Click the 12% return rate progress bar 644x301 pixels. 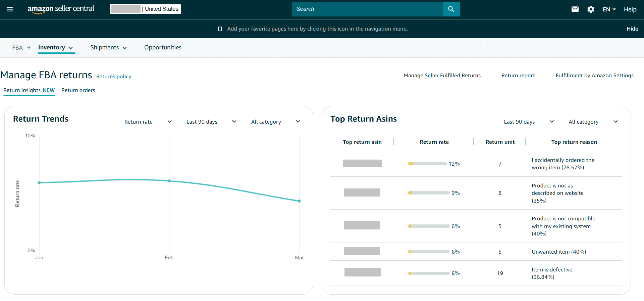click(427, 164)
